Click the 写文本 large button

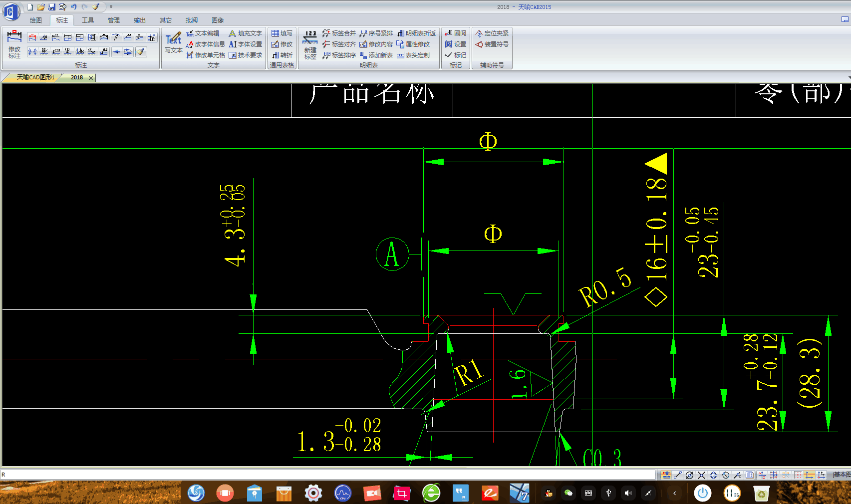(174, 43)
